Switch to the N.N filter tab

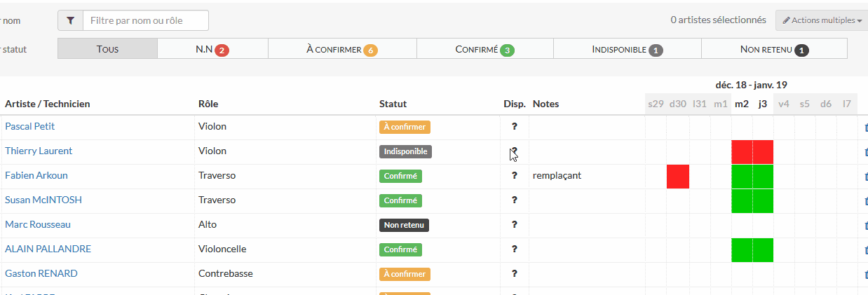tap(212, 49)
